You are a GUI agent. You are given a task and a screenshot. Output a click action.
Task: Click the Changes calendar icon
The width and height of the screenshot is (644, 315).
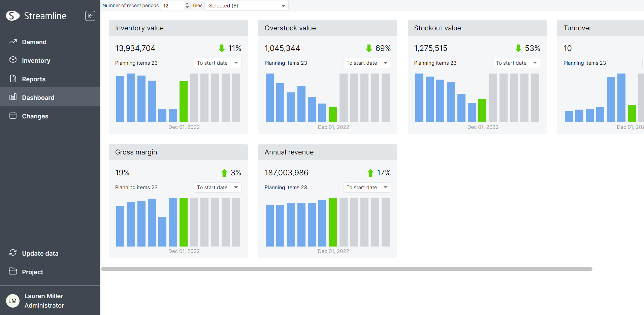13,115
